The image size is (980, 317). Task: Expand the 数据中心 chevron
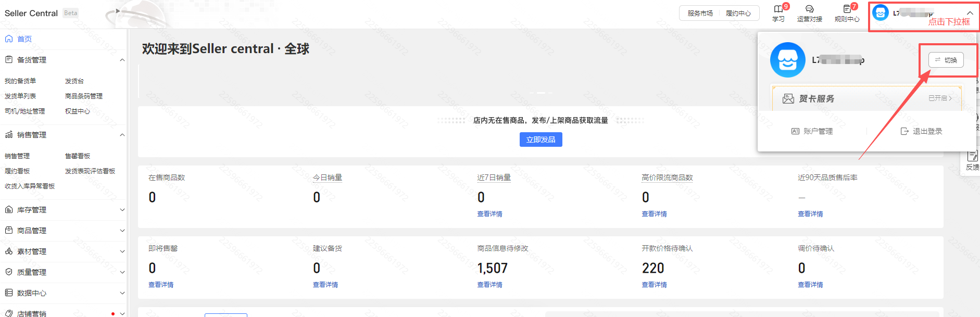[122, 293]
